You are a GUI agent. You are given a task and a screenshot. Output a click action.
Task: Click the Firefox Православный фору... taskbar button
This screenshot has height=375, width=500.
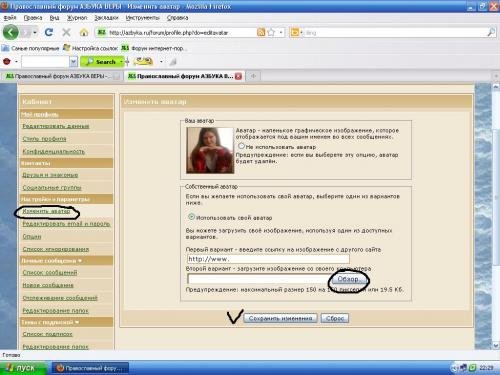90,368
